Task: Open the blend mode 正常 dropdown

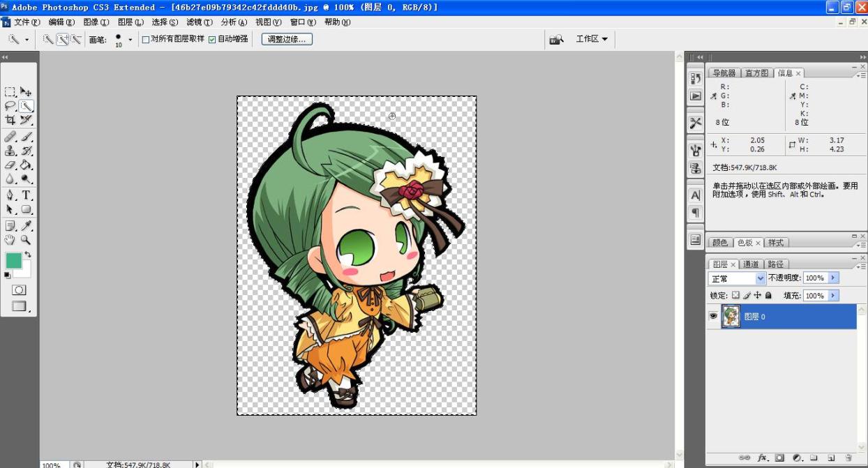Action: click(737, 278)
